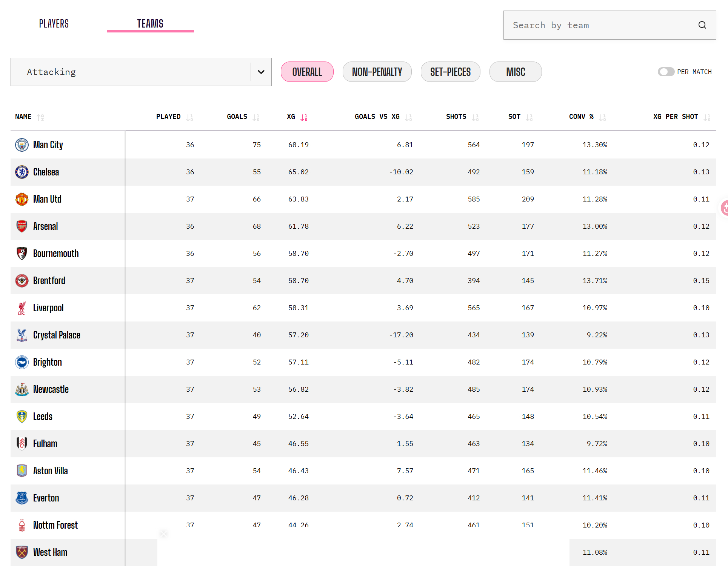728x566 pixels.
Task: Open the Aston Villa team link
Action: [51, 471]
